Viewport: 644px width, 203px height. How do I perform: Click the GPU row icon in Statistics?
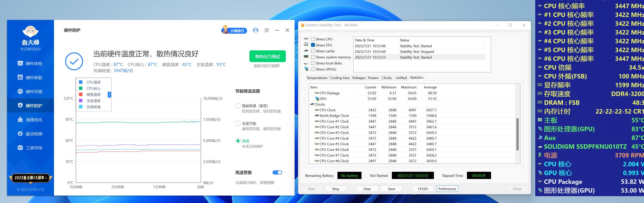pyautogui.click(x=317, y=99)
